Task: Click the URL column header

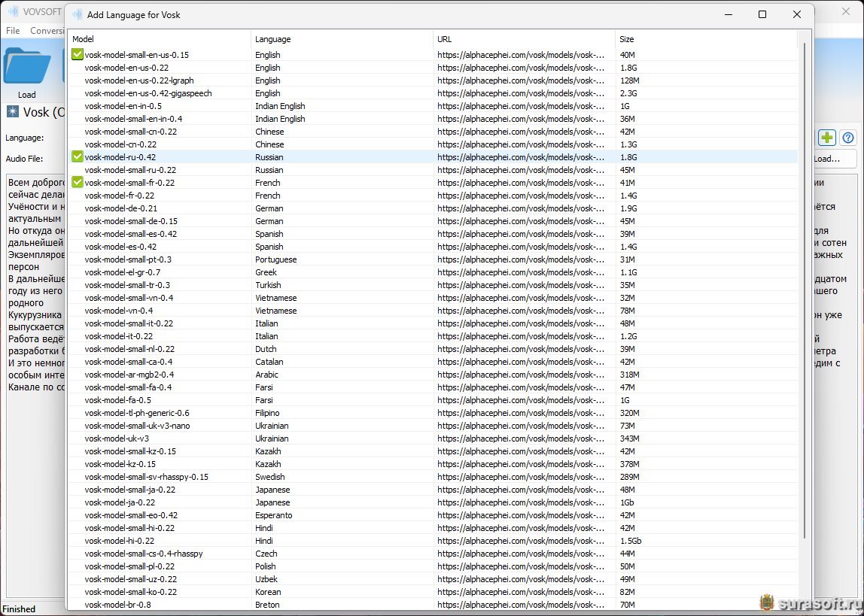Action: coord(524,39)
